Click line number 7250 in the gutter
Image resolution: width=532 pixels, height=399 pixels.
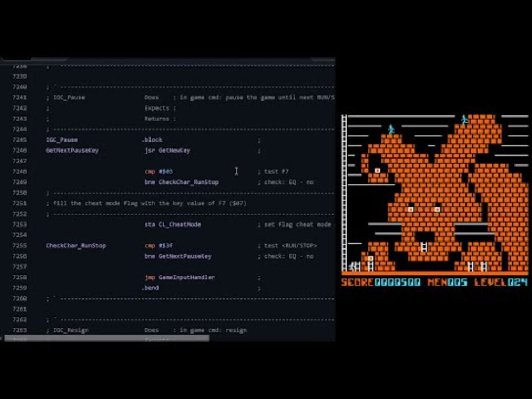click(x=20, y=193)
